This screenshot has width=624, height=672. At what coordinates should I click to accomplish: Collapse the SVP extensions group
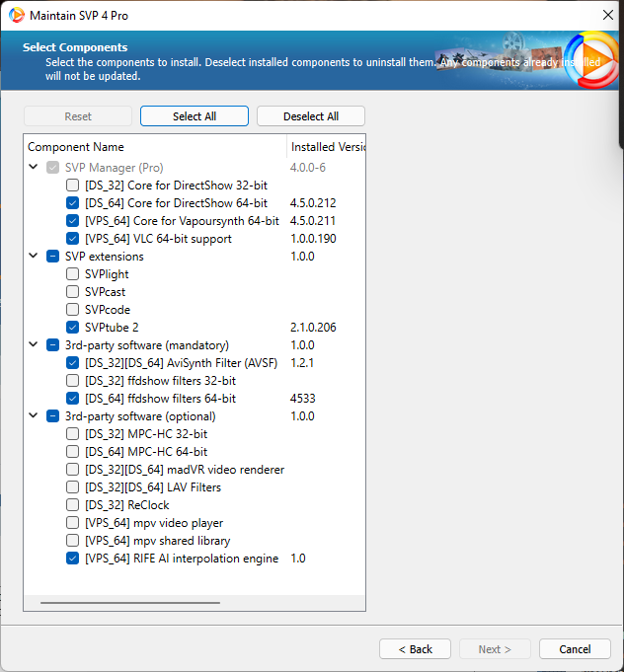coord(34,257)
